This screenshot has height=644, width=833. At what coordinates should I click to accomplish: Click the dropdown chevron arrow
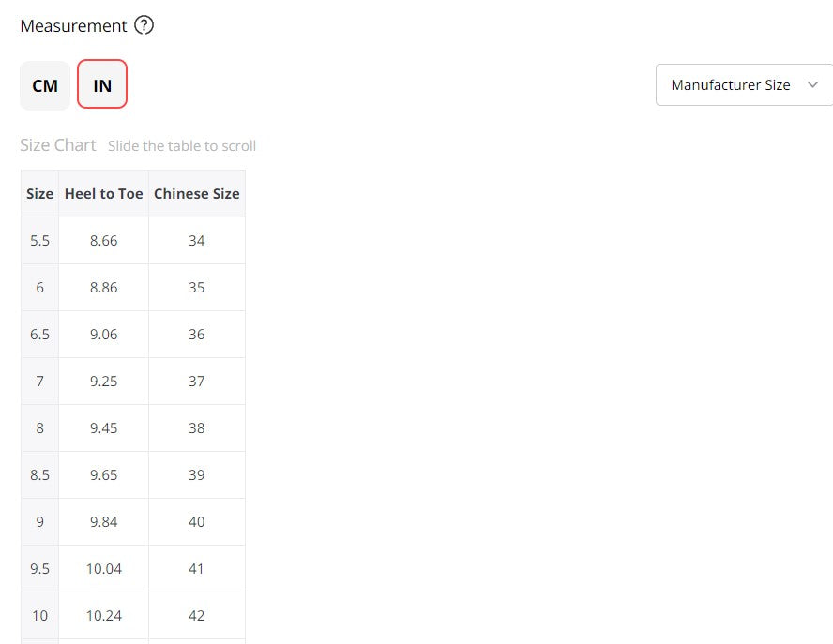click(812, 85)
